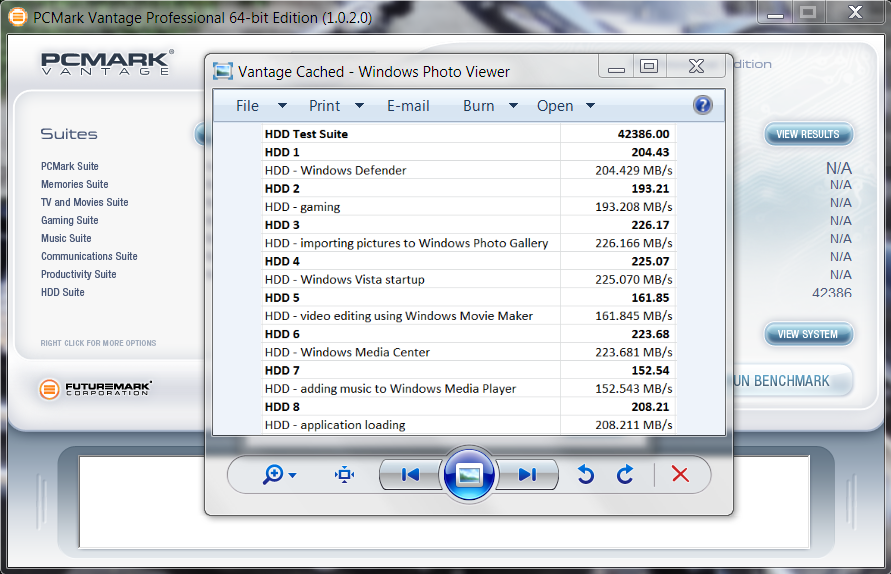Expand the zoom dropdown arrow
This screenshot has height=574, width=891.
point(293,475)
